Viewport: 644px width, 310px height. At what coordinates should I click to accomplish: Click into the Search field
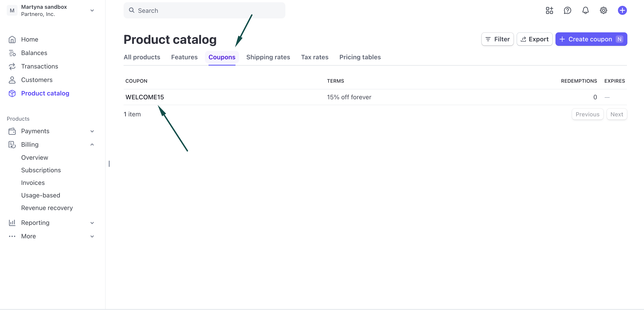(204, 11)
